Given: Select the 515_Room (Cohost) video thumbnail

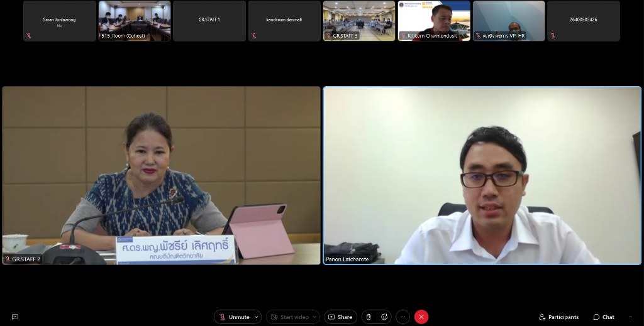Looking at the screenshot, I should click(135, 21).
